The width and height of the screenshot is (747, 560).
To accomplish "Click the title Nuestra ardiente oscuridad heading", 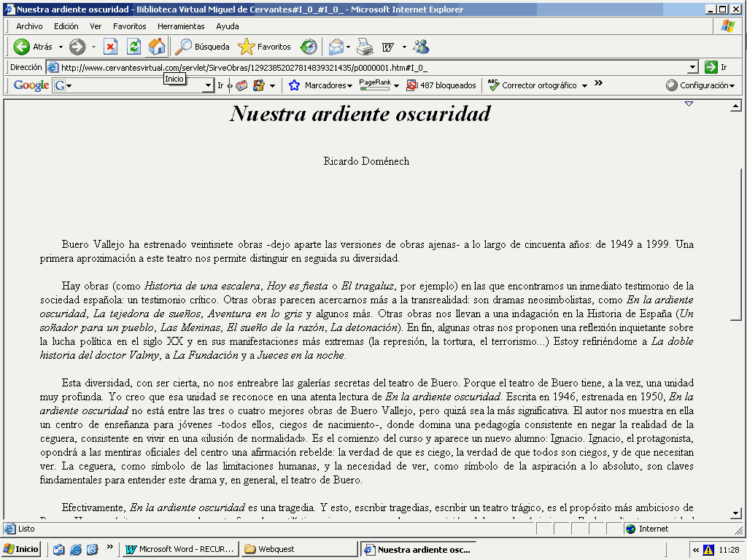I will (360, 114).
